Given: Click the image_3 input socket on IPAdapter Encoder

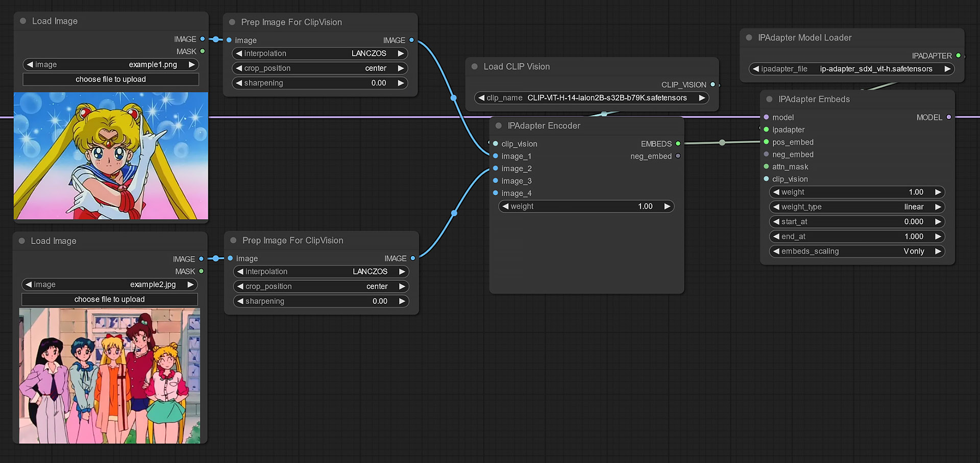Looking at the screenshot, I should (496, 181).
